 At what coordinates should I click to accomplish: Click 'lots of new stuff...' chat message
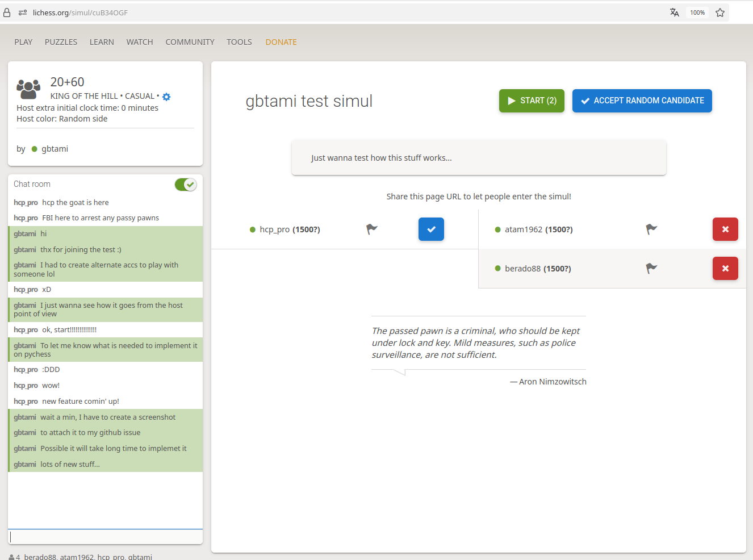[x=70, y=465]
